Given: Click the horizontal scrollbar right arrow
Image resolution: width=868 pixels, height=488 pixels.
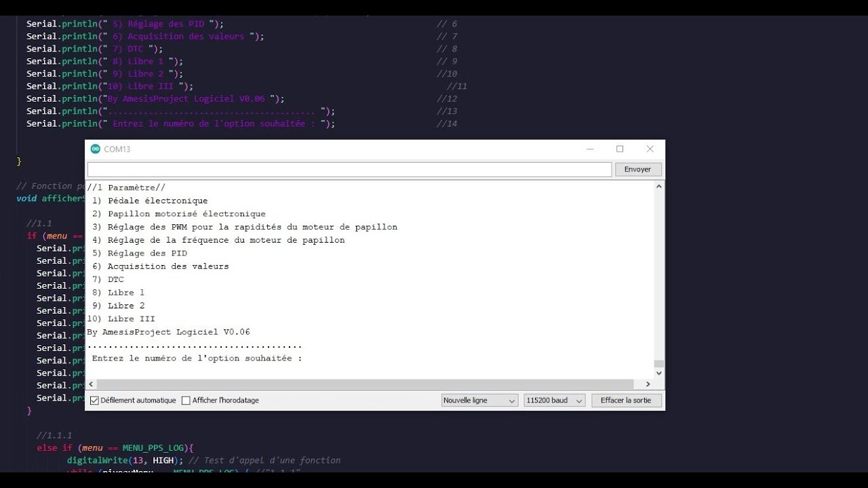Looking at the screenshot, I should 648,384.
